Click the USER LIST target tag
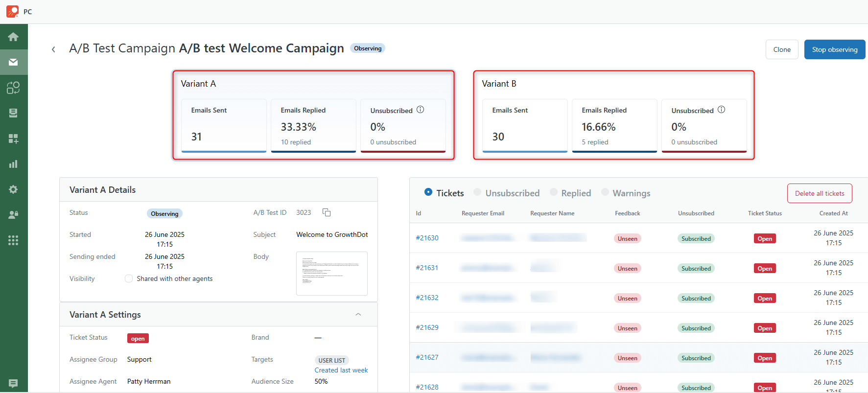The image size is (868, 393). pos(331,360)
